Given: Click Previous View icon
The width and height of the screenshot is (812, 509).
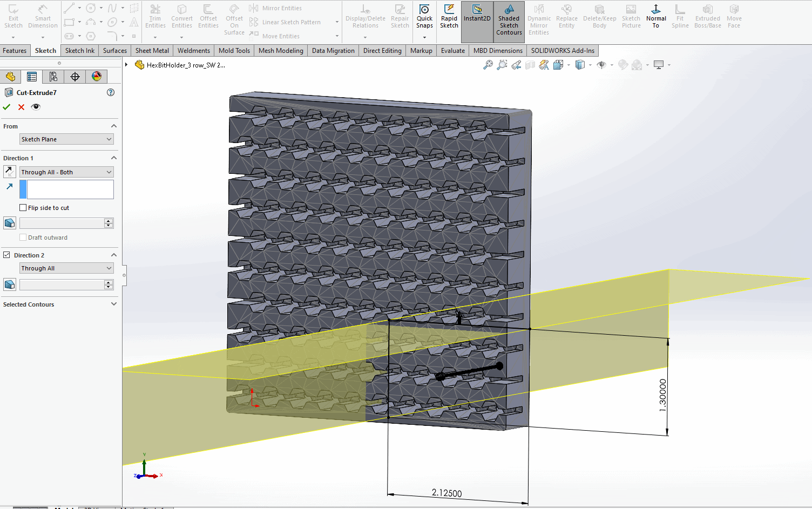Looking at the screenshot, I should coord(516,65).
